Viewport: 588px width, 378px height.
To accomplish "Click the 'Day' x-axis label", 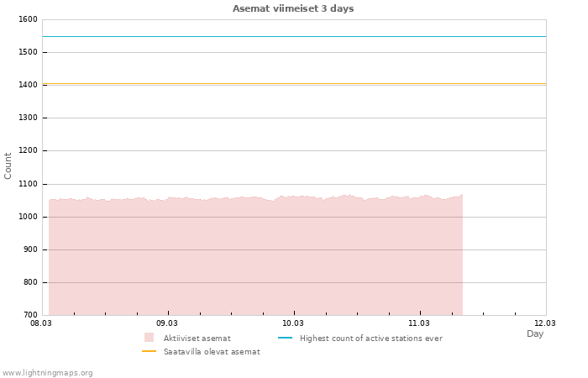I will pyautogui.click(x=535, y=333).
